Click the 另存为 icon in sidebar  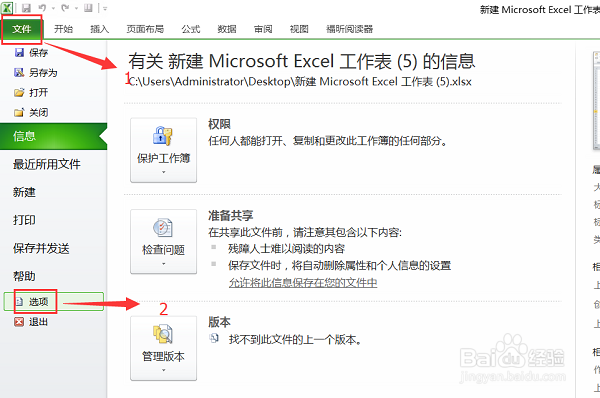click(x=19, y=72)
